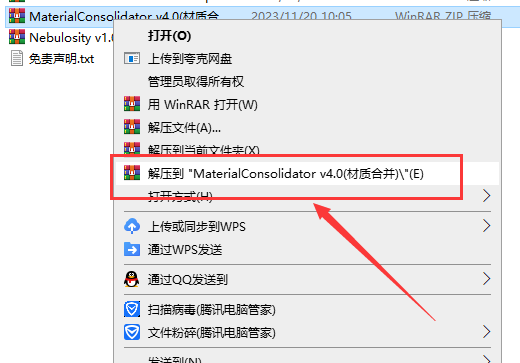520x363 pixels.
Task: Select the 免责声明.txt text file icon
Action: (x=17, y=58)
